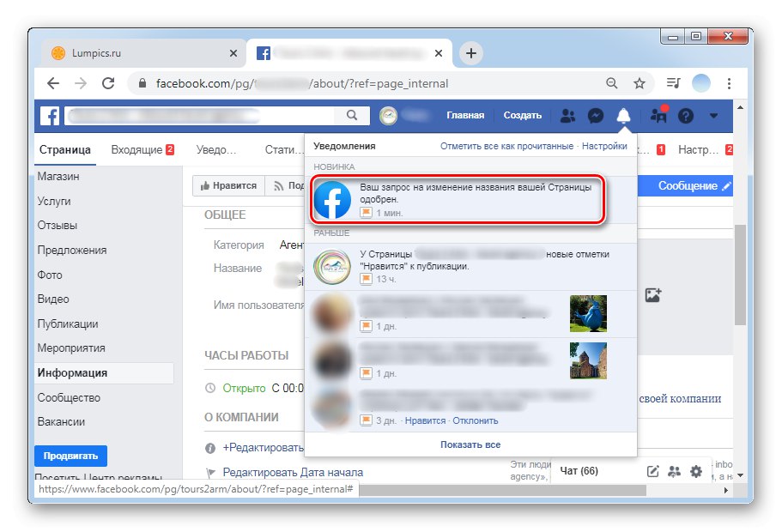The width and height of the screenshot is (782, 532).
Task: Close the Facebook tab
Action: click(439, 53)
